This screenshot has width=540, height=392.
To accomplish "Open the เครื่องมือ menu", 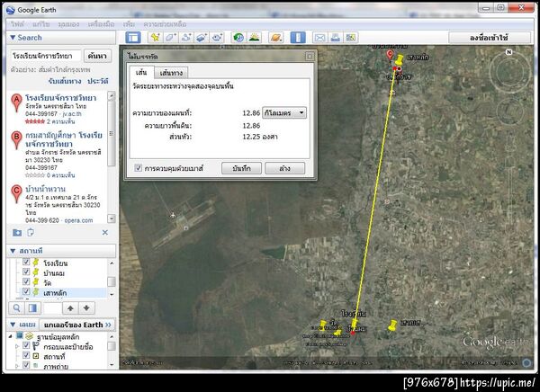I will click(101, 24).
